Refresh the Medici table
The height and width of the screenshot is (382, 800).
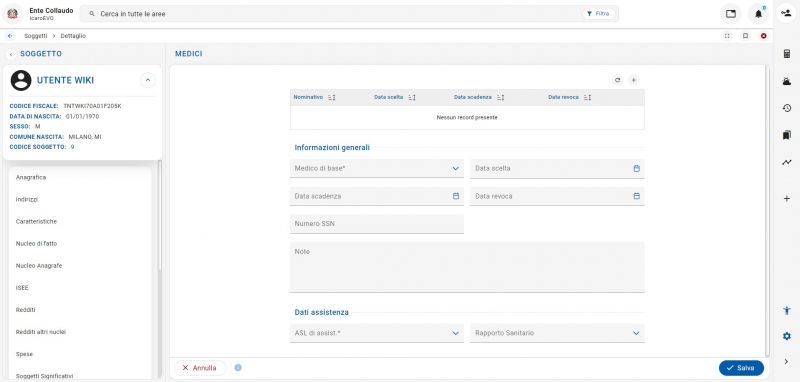coord(617,80)
